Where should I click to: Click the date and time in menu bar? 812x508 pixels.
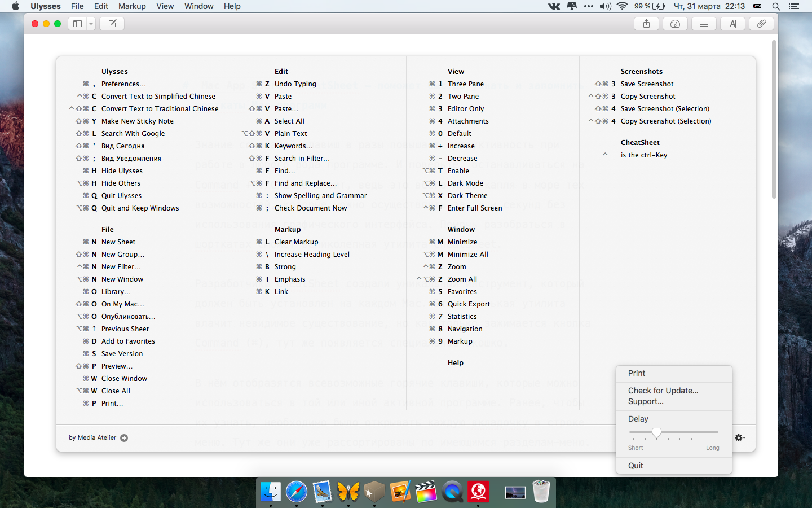click(709, 6)
